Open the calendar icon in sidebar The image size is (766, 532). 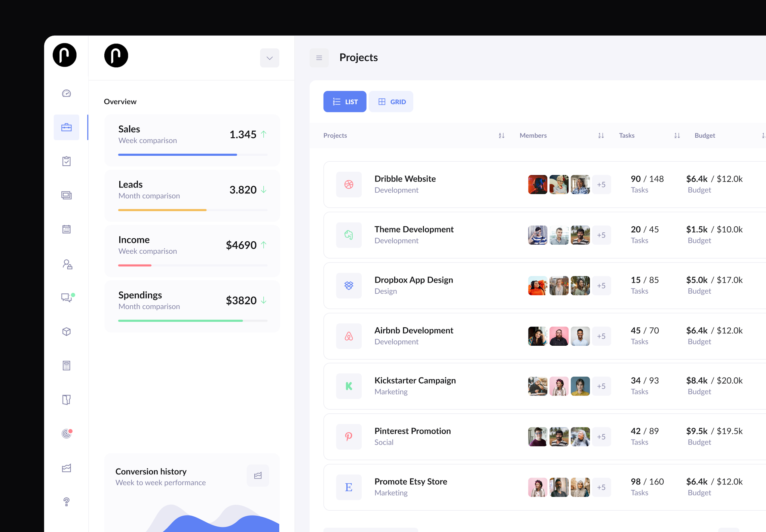tap(67, 229)
